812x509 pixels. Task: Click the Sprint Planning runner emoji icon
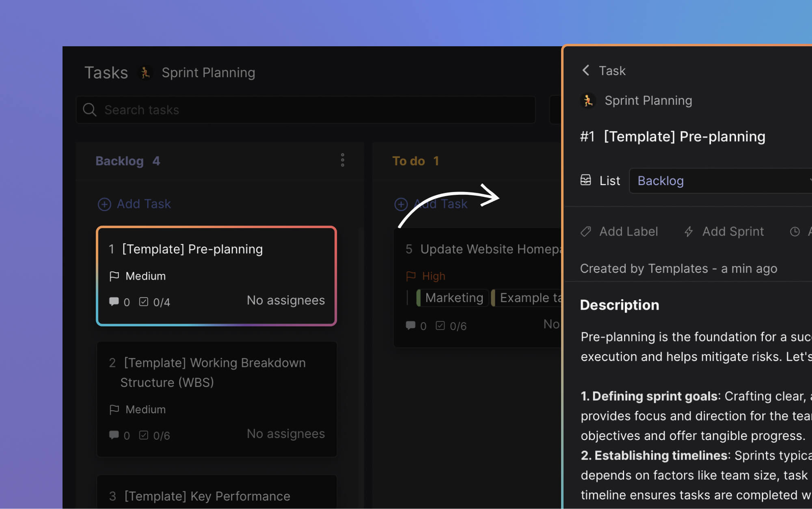point(145,72)
